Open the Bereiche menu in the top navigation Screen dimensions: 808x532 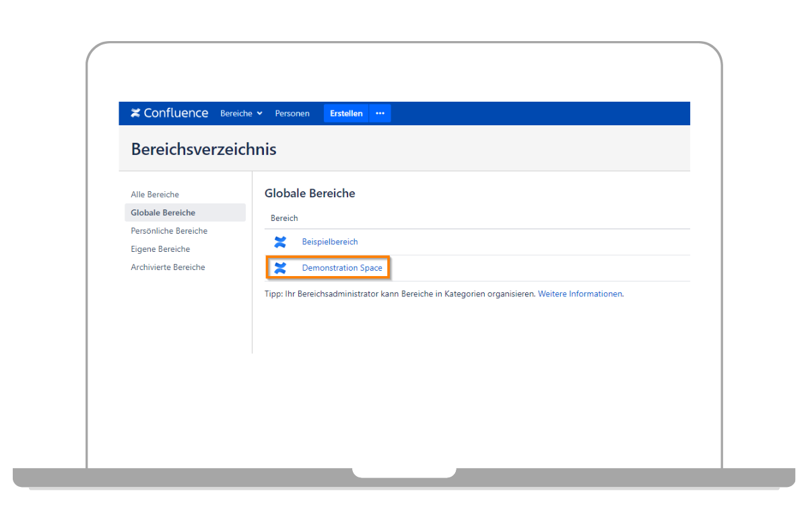[x=236, y=114]
